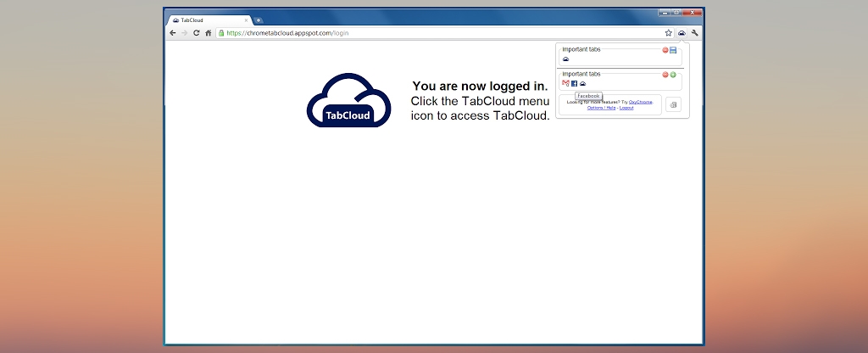Go to the browser home page
The image size is (868, 353).
click(x=209, y=33)
